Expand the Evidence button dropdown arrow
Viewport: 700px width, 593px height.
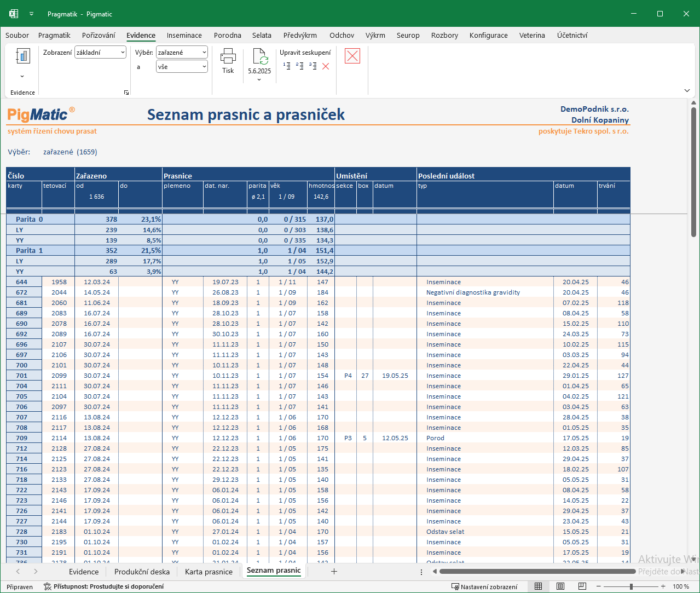click(x=22, y=77)
